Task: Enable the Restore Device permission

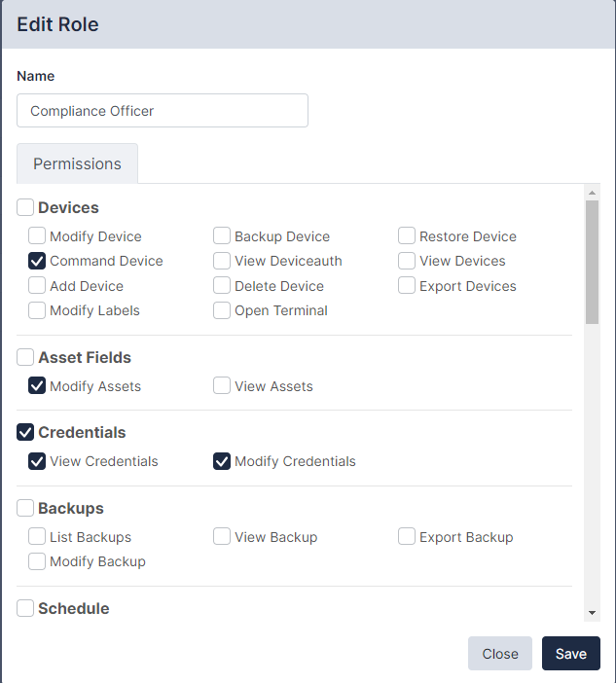Action: pos(407,236)
